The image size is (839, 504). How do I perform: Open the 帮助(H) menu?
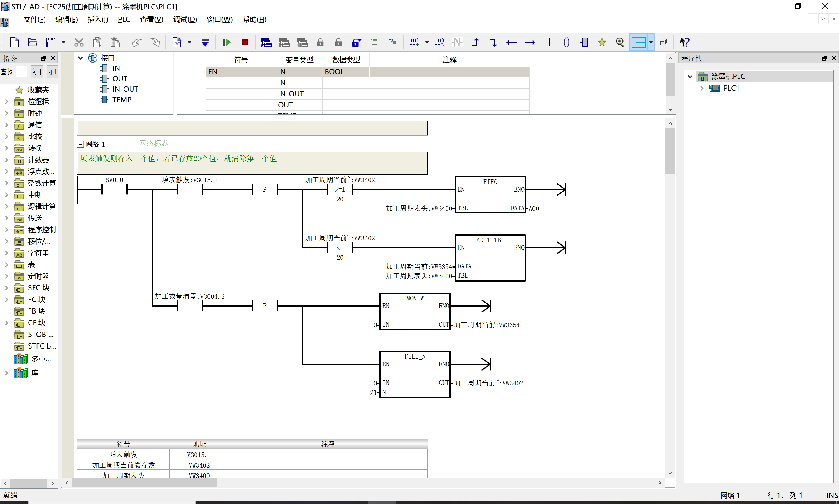click(x=254, y=19)
